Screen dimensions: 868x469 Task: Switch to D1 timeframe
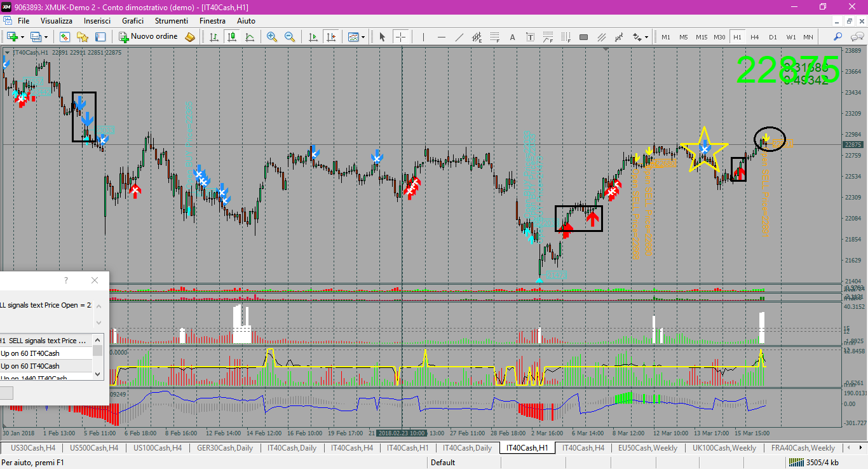click(x=773, y=37)
